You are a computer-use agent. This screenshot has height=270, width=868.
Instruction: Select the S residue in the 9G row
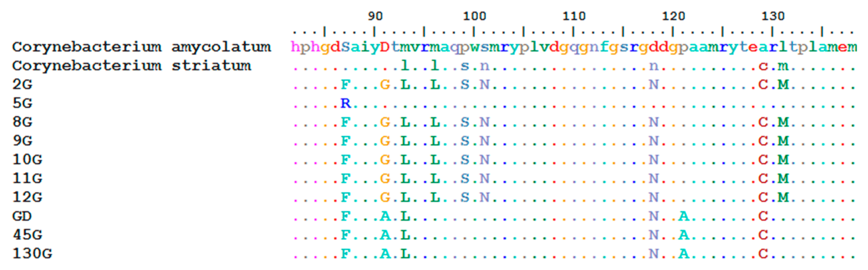click(x=465, y=141)
